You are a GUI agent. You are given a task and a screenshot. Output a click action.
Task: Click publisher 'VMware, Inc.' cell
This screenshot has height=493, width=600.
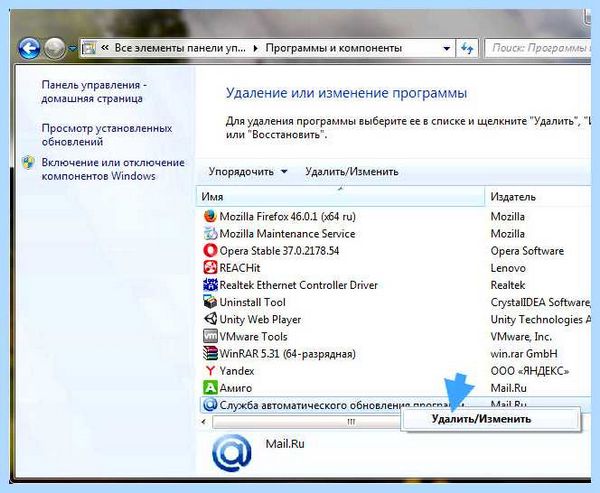(x=521, y=336)
